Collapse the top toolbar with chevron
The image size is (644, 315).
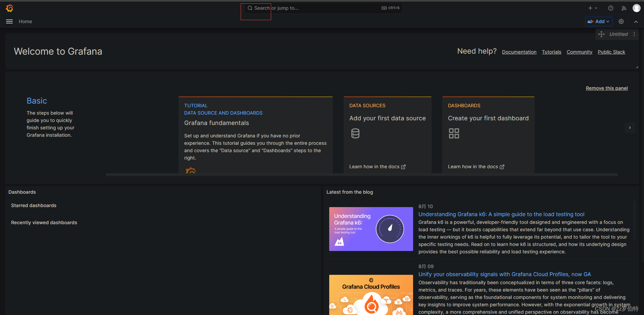[x=636, y=21]
